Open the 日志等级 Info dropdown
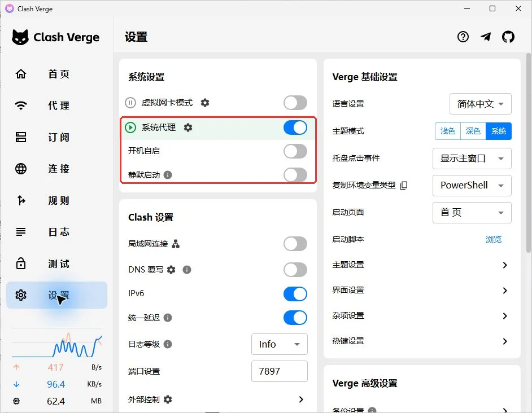This screenshot has height=413, width=532. click(x=279, y=344)
